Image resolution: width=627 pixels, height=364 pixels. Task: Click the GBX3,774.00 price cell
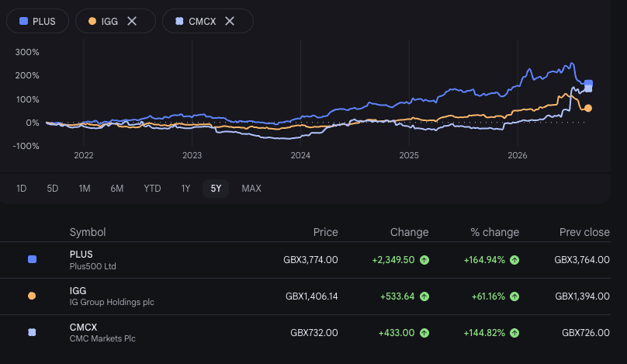point(310,260)
